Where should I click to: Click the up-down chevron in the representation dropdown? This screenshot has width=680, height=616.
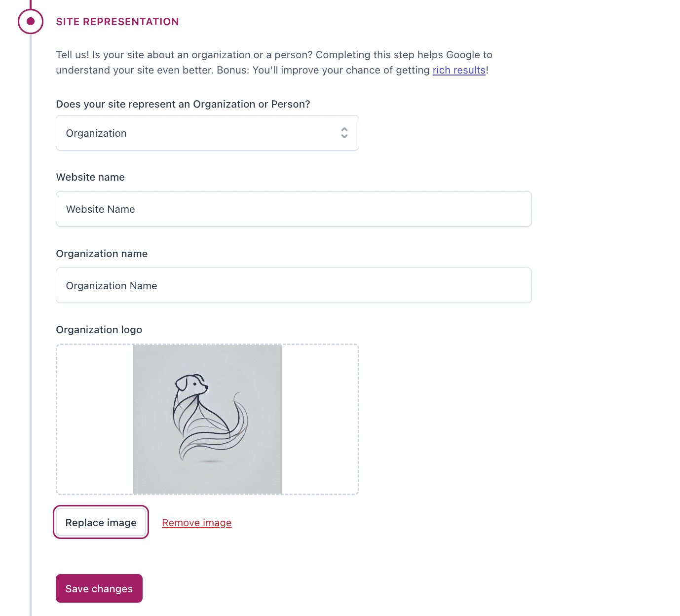(344, 133)
